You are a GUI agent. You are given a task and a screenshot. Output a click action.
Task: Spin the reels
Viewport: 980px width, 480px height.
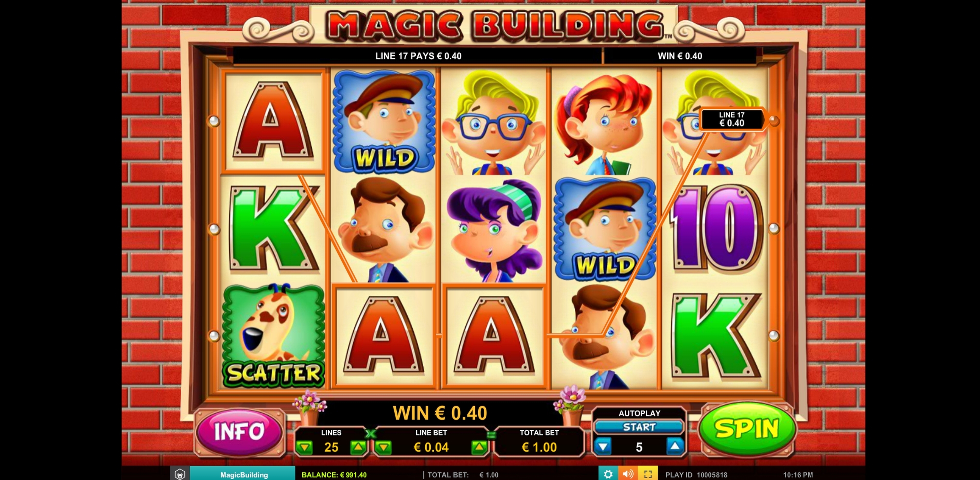point(747,429)
